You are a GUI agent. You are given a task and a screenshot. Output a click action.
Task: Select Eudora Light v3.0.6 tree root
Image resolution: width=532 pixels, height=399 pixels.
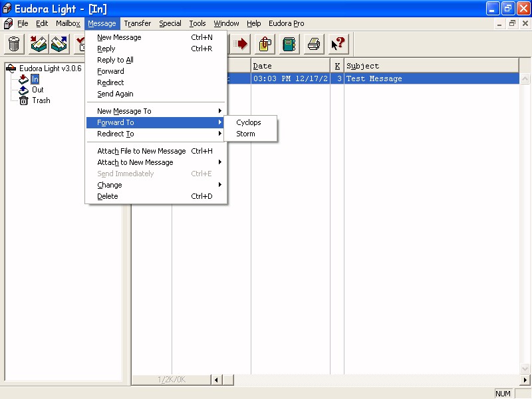(x=51, y=68)
